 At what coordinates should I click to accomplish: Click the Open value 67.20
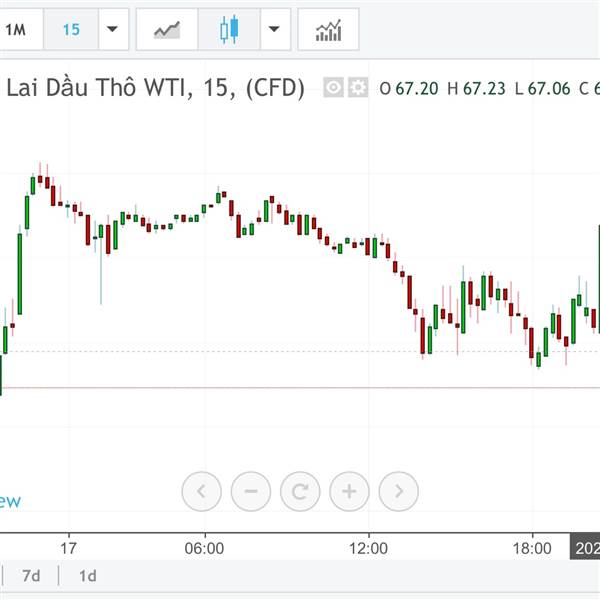point(417,89)
